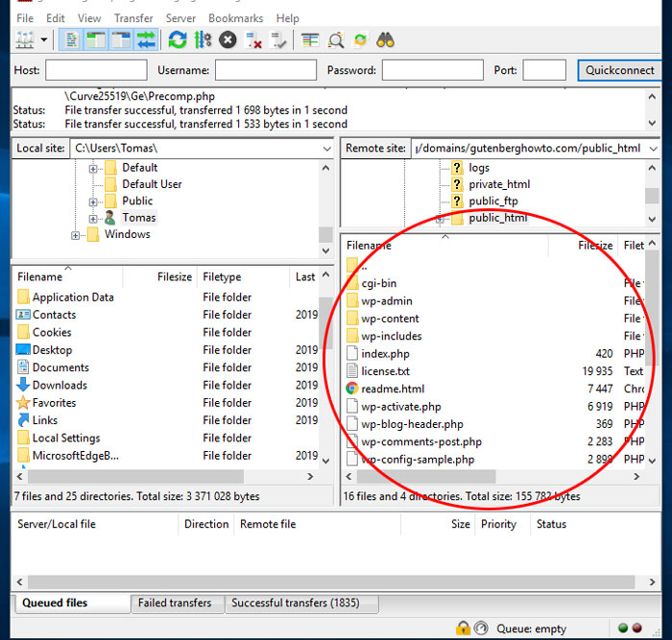This screenshot has height=640, width=672.
Task: Expand the Public folder in local tree
Action: coord(93,201)
